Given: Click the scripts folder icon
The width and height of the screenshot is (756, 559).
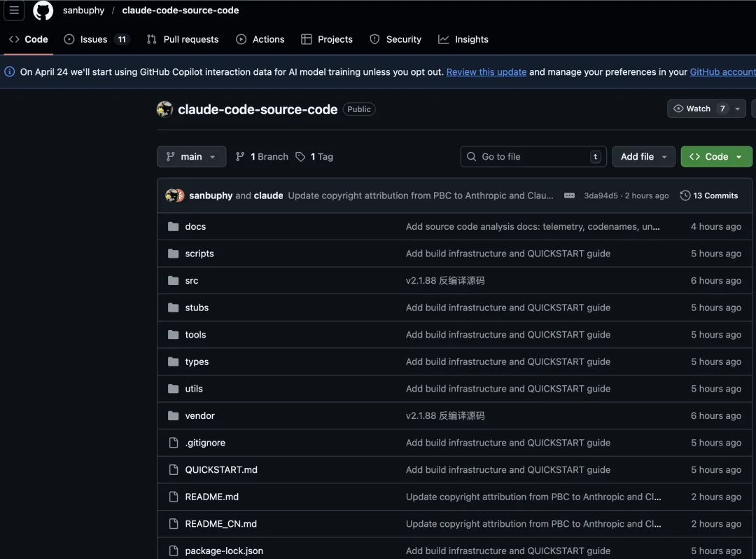Looking at the screenshot, I should click(x=173, y=253).
